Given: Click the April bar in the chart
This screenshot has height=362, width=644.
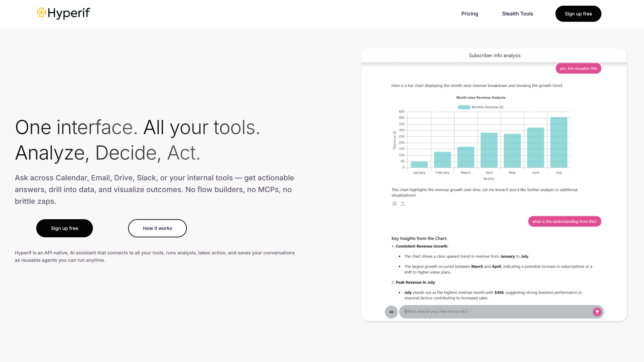Looking at the screenshot, I should 489,150.
